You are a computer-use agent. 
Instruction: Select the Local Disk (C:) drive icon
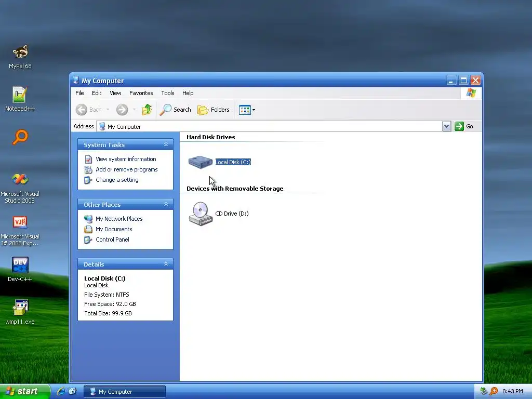point(201,162)
